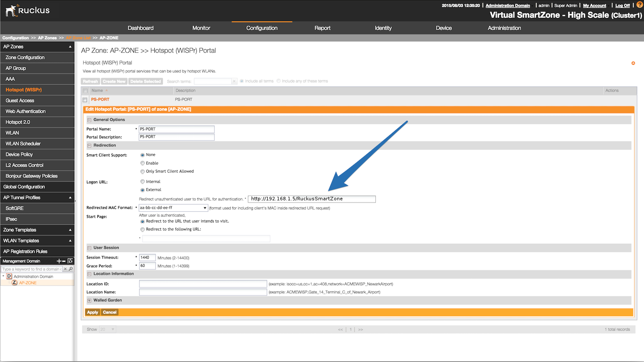Image resolution: width=644 pixels, height=362 pixels.
Task: Clear domain search with the X icon
Action: tap(66, 269)
